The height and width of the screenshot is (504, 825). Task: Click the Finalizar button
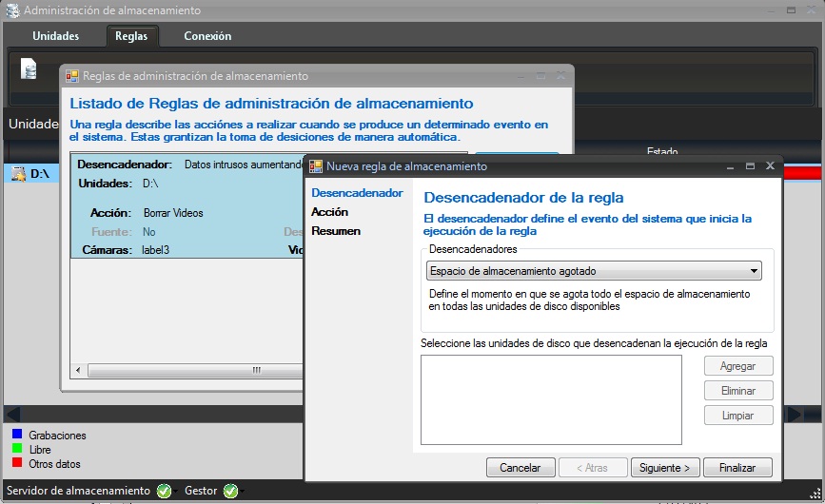pos(737,468)
